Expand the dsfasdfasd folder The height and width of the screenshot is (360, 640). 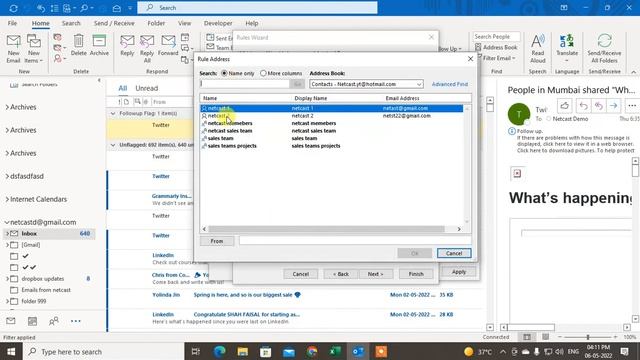[x=7, y=176]
